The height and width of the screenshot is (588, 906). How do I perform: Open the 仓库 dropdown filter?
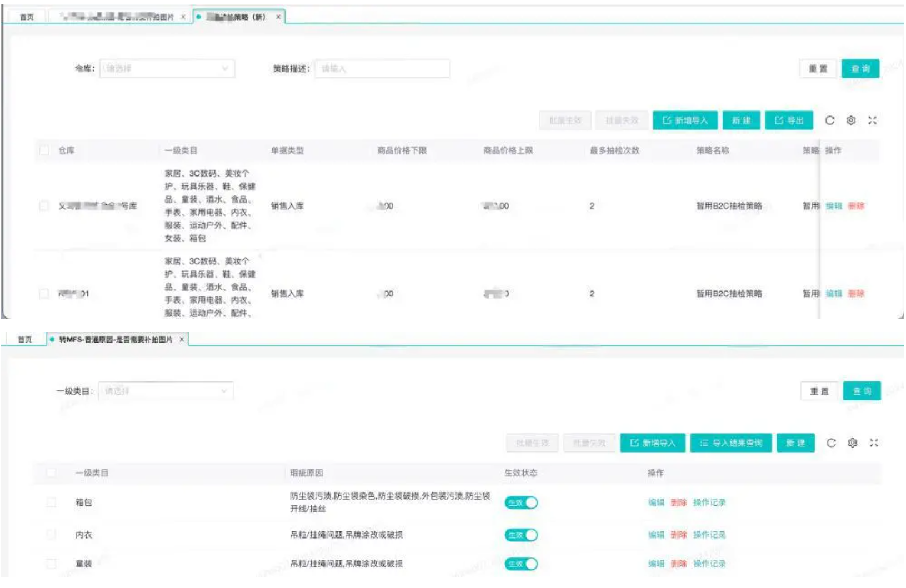tap(167, 68)
